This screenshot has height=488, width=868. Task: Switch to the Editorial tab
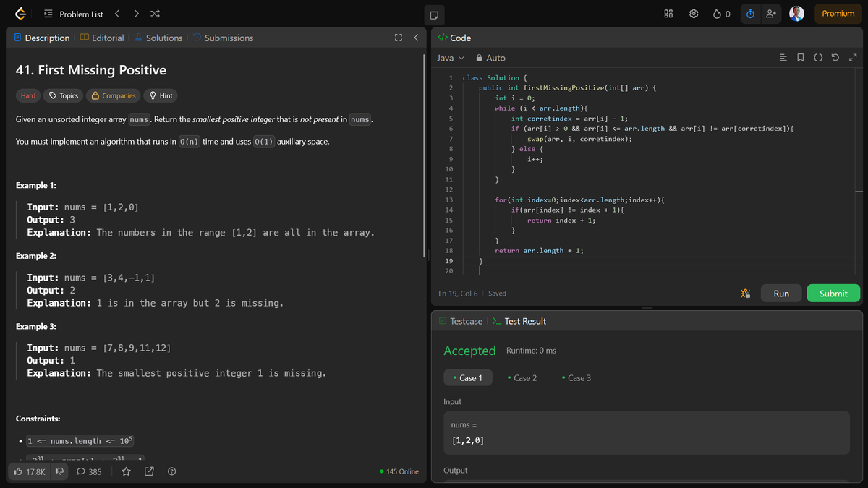point(101,38)
